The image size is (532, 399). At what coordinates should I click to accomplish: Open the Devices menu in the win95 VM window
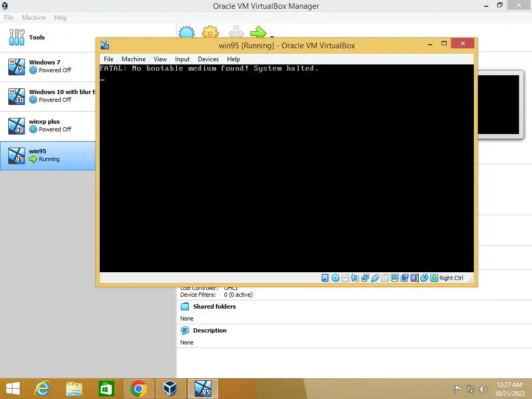coord(208,59)
